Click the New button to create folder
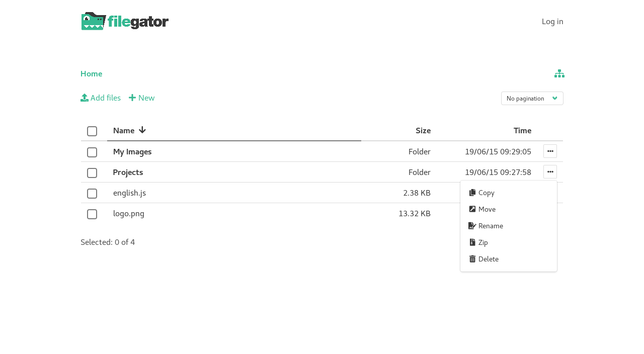The height and width of the screenshot is (354, 644). click(x=141, y=97)
